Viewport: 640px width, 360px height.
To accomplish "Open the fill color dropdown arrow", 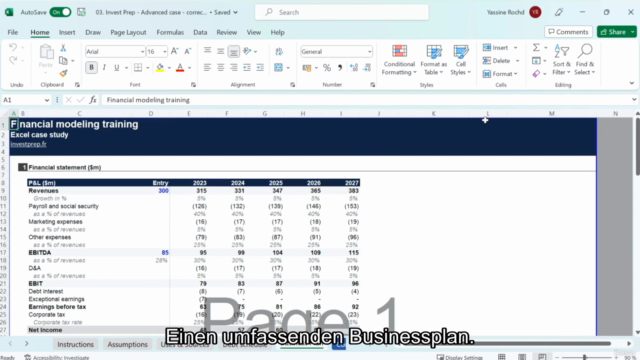I will click(x=169, y=68).
